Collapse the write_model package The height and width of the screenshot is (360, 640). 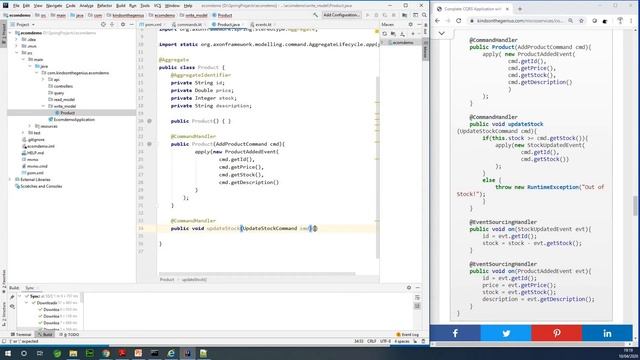click(x=43, y=106)
